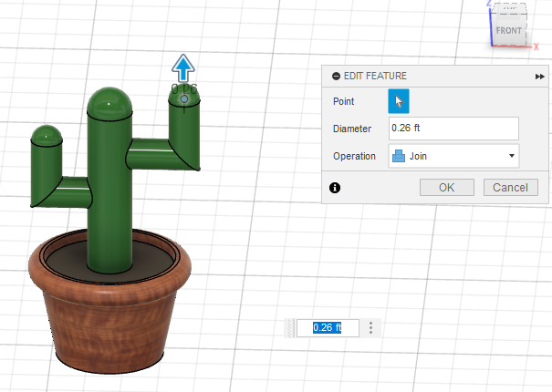Collapse the Edit Feature panel minus icon
This screenshot has width=552, height=392.
tap(336, 76)
